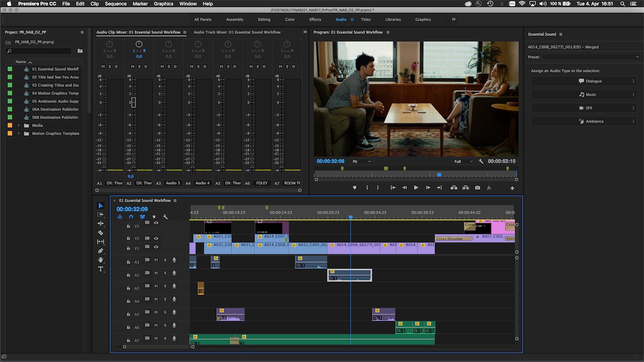Image resolution: width=644 pixels, height=362 pixels.
Task: Switch to the Color workspace tab
Action: point(290,19)
